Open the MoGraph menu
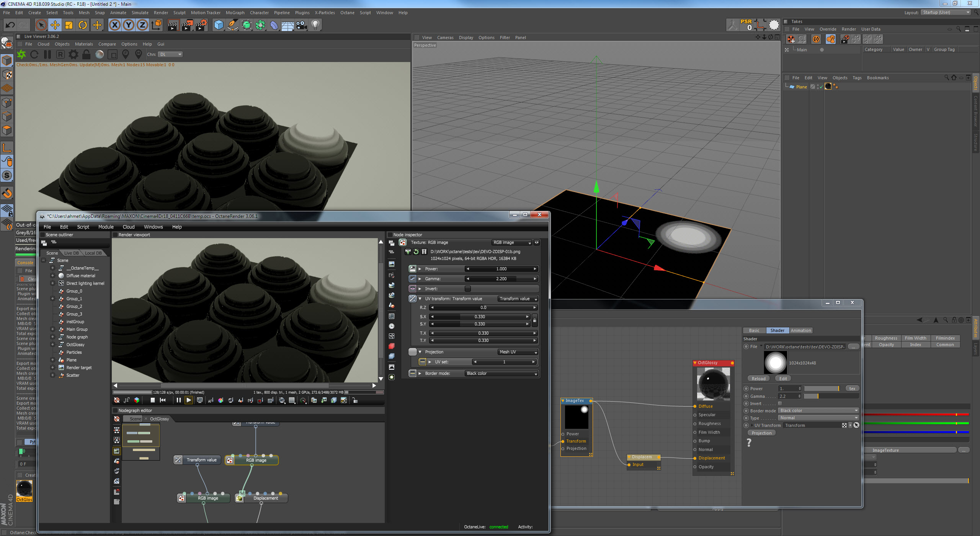Image resolution: width=980 pixels, height=536 pixels. (x=235, y=13)
